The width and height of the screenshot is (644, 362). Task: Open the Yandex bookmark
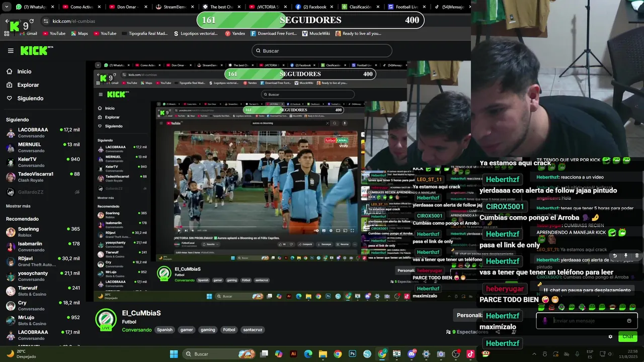[235, 34]
